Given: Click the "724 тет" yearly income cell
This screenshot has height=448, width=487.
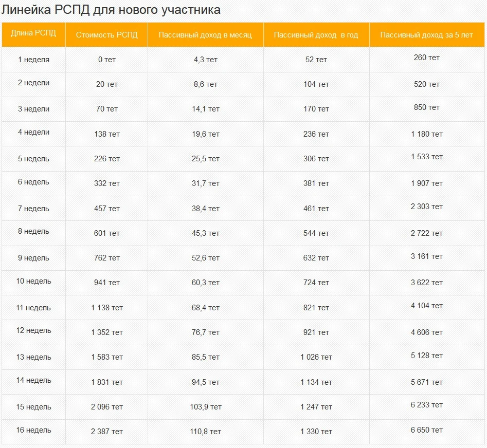Looking at the screenshot, I should pyautogui.click(x=316, y=283).
